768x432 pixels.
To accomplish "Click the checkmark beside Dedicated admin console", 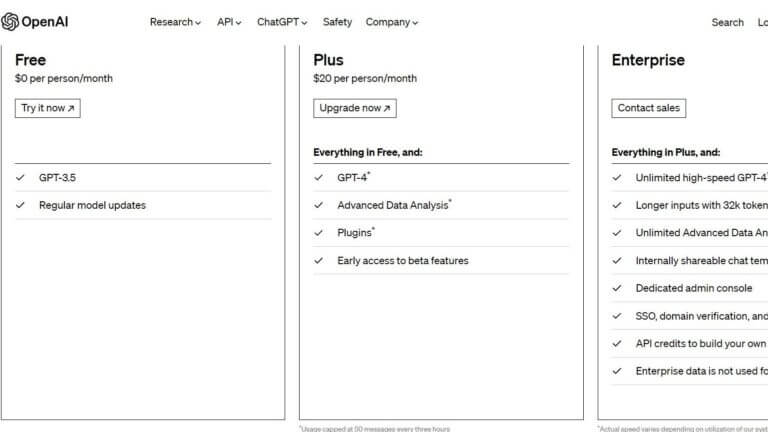I will tap(617, 288).
